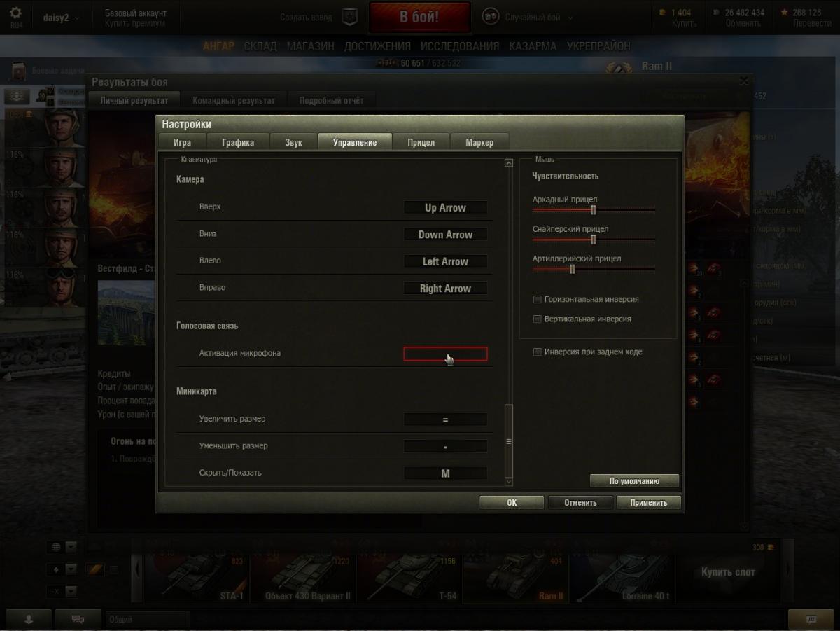Open the Прицел settings tab
Viewport: 840px width, 631px height.
421,142
